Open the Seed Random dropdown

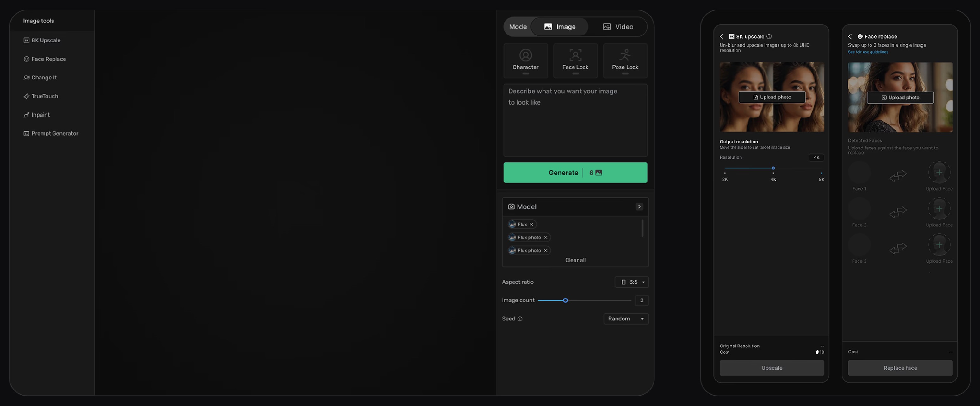pyautogui.click(x=626, y=319)
